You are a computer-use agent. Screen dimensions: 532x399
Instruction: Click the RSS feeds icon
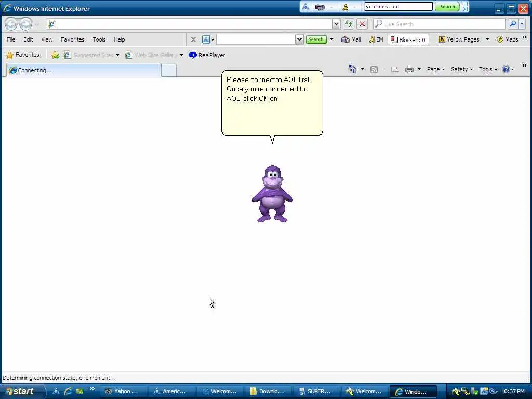(x=374, y=70)
